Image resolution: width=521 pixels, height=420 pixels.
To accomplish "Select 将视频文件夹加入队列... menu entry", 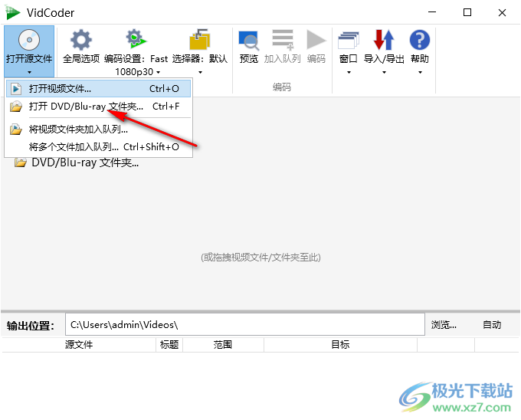I will (x=98, y=130).
